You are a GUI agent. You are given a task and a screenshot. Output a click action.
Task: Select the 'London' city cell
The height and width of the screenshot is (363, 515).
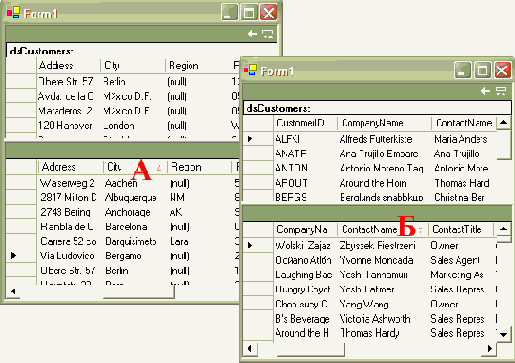(x=133, y=125)
